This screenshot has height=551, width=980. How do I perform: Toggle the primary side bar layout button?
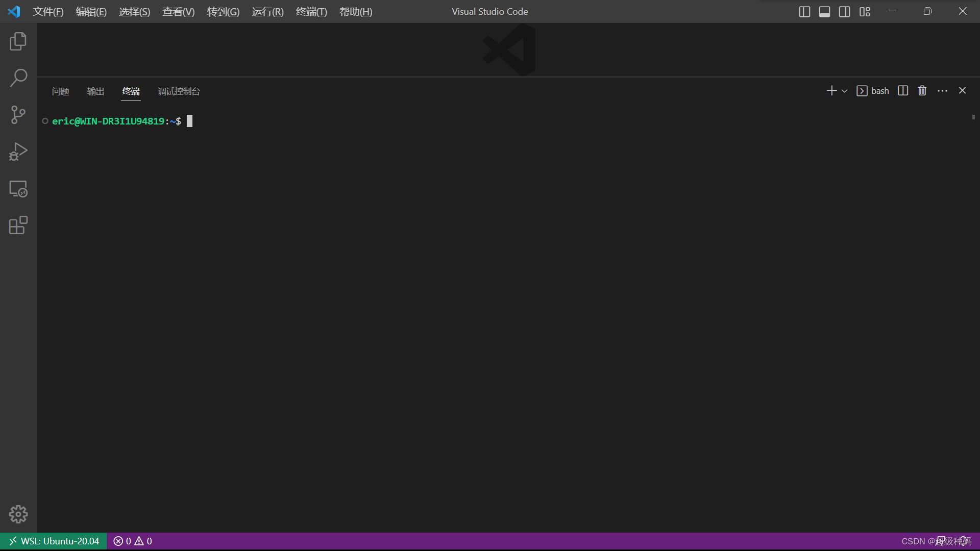tap(804, 12)
